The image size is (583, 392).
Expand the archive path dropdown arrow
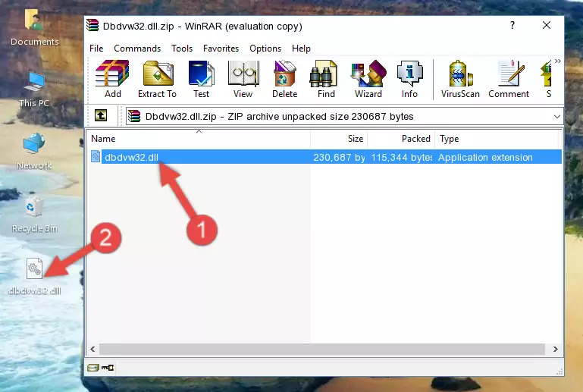[556, 117]
